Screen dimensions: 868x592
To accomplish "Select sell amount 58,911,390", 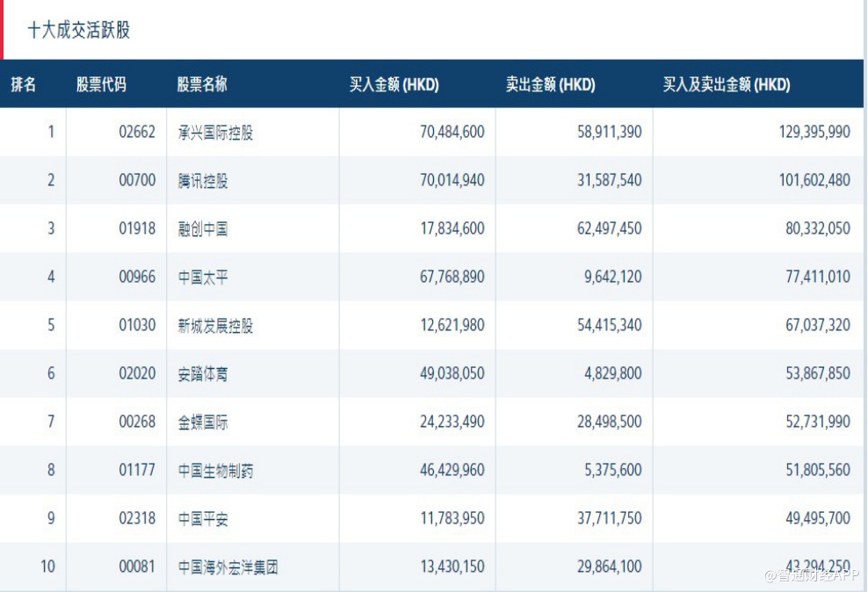I will tap(610, 133).
